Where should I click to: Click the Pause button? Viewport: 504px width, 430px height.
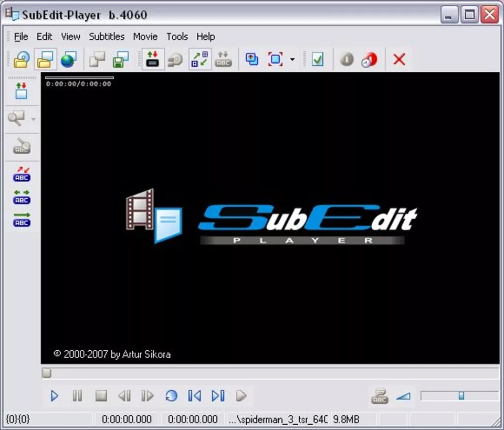click(x=77, y=395)
